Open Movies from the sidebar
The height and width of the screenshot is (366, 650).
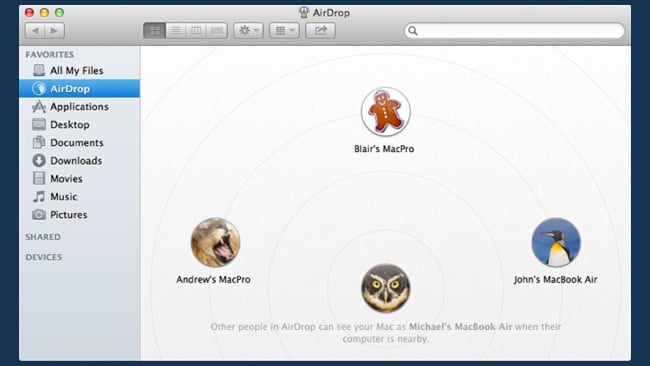80,178
